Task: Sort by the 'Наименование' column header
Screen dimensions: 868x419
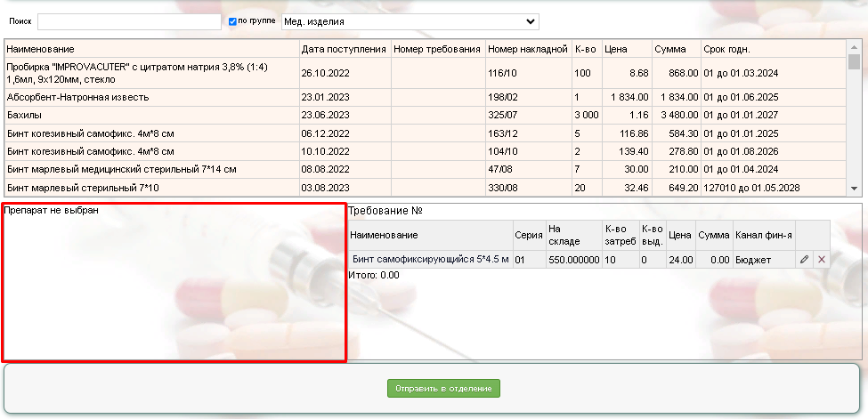Action: click(x=40, y=49)
